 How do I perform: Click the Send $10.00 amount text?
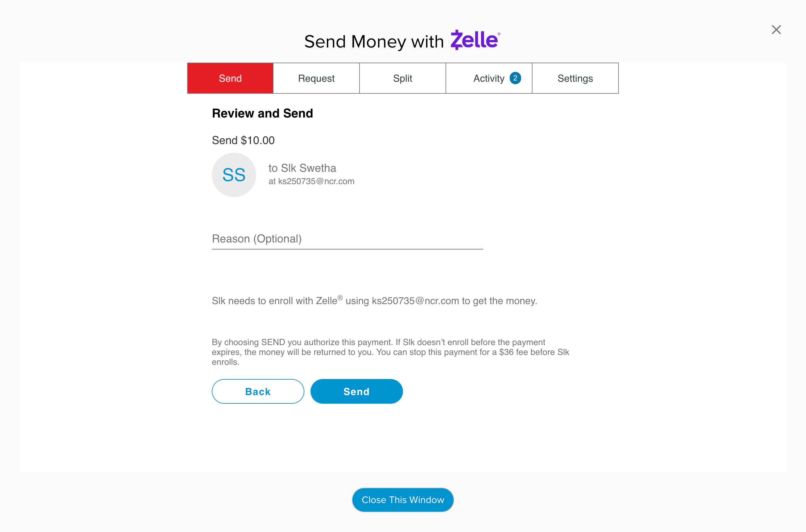pos(243,140)
